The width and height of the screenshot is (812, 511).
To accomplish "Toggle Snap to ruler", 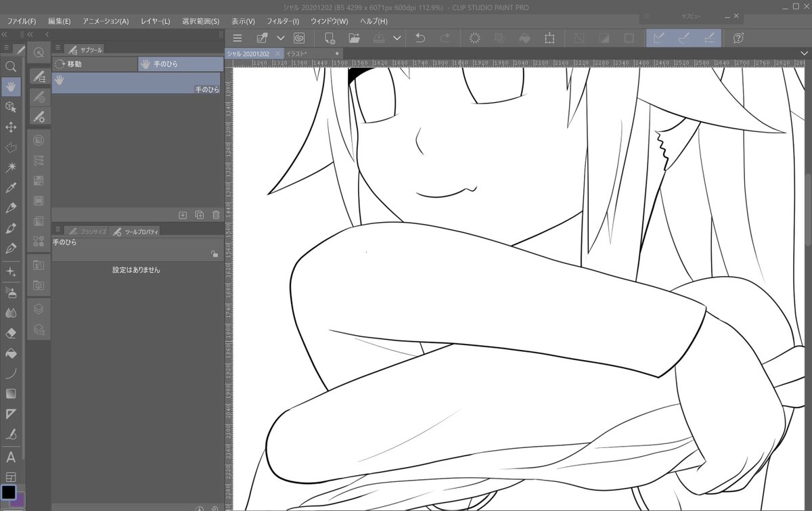I will point(658,38).
